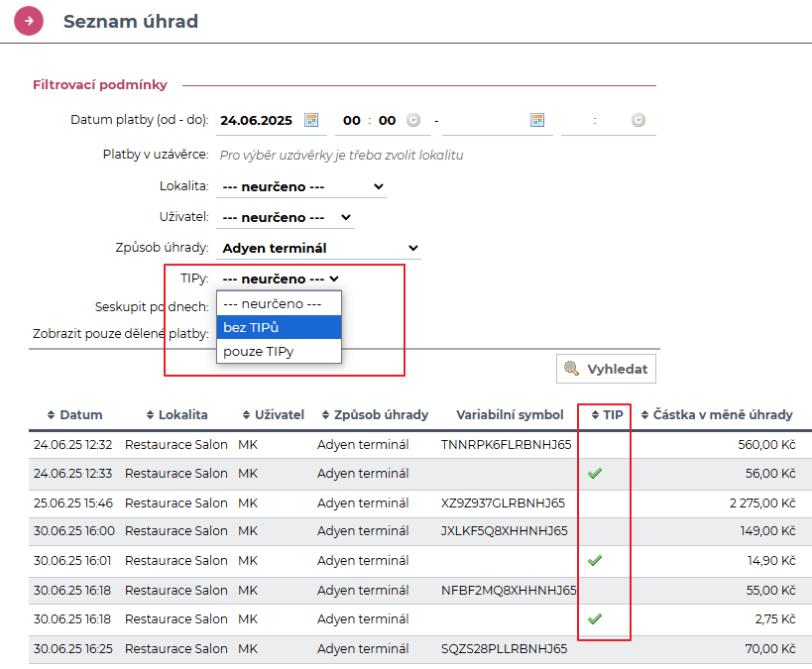This screenshot has height=669, width=812.
Task: Click date 30.06.25 16:25
Action: click(x=72, y=649)
